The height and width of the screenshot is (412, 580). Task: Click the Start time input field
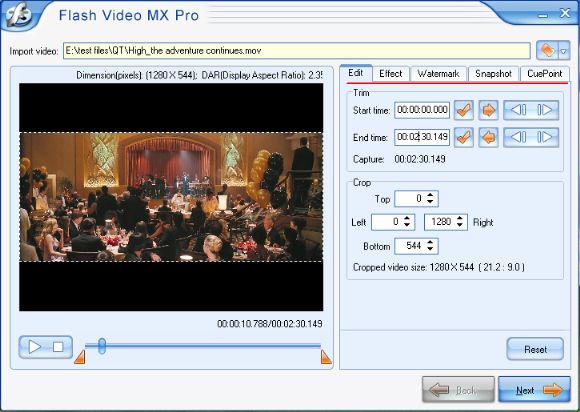pos(422,110)
